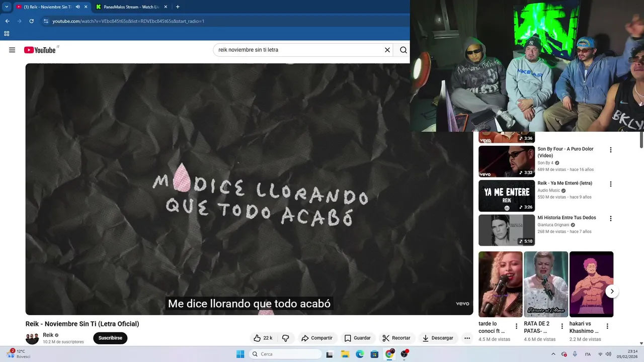Go to the YouTube home logo
This screenshot has width=644, height=362.
pos(40,50)
